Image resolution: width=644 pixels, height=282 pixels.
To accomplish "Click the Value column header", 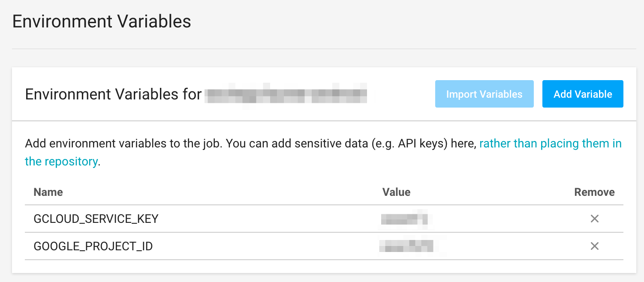I will [396, 192].
